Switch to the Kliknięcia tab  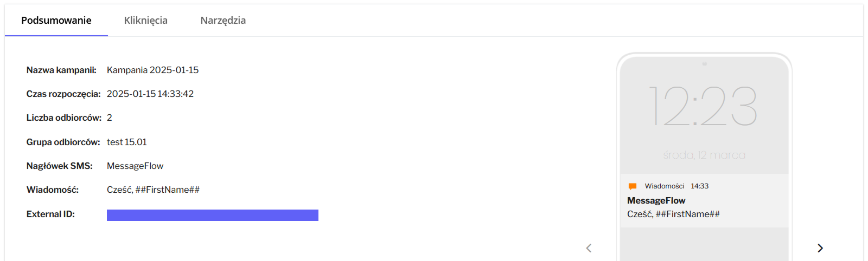(x=145, y=21)
